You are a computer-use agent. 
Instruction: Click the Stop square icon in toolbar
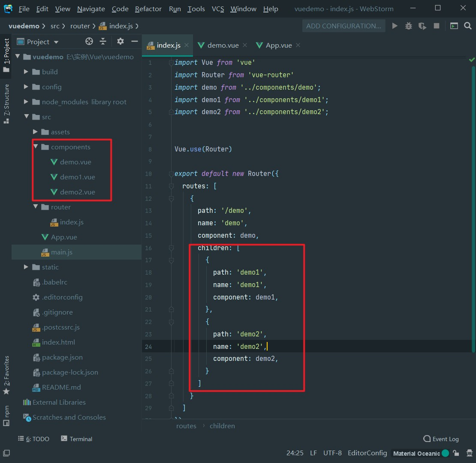coord(437,26)
